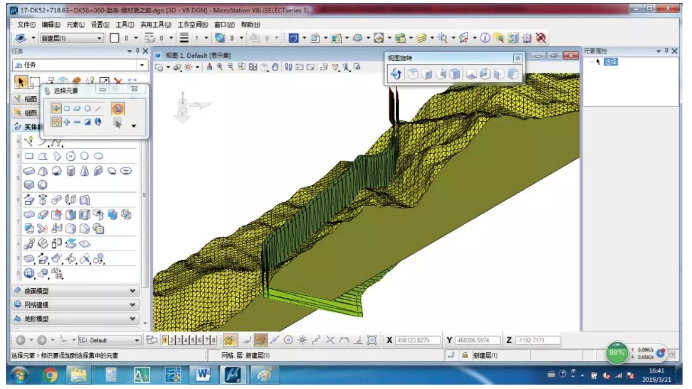
Task: Click the rotate view icon in rotation toolbox
Action: click(396, 74)
